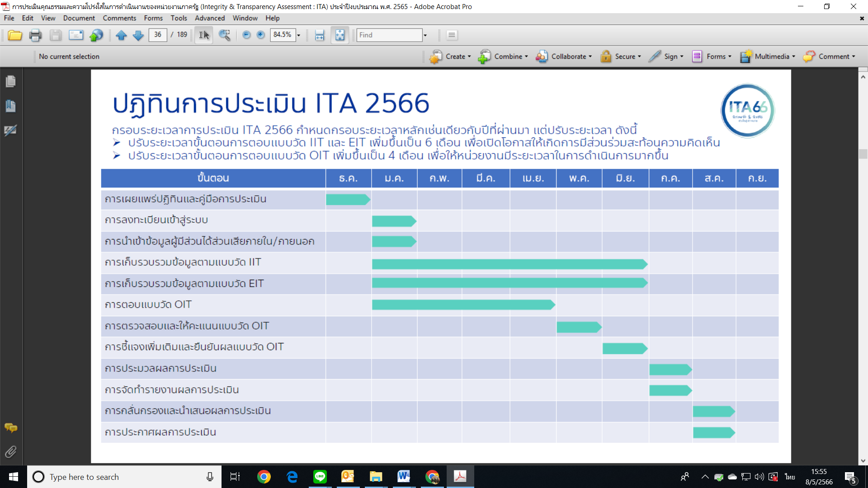
Task: Open the Comments menu in the menu bar
Action: click(x=119, y=18)
